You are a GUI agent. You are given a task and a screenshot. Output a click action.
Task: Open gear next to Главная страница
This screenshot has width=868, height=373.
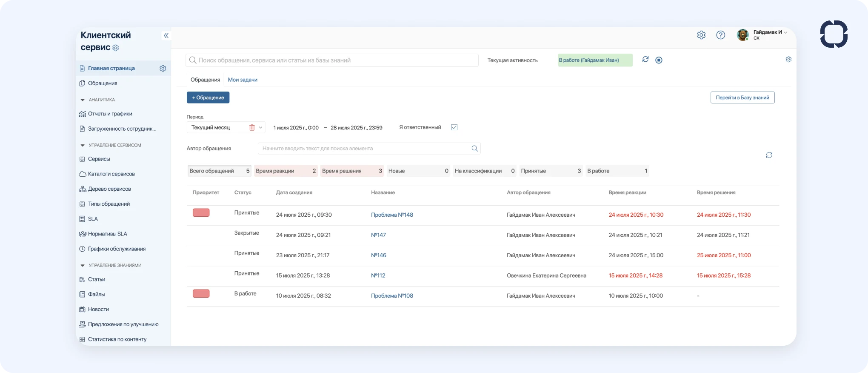pos(163,69)
